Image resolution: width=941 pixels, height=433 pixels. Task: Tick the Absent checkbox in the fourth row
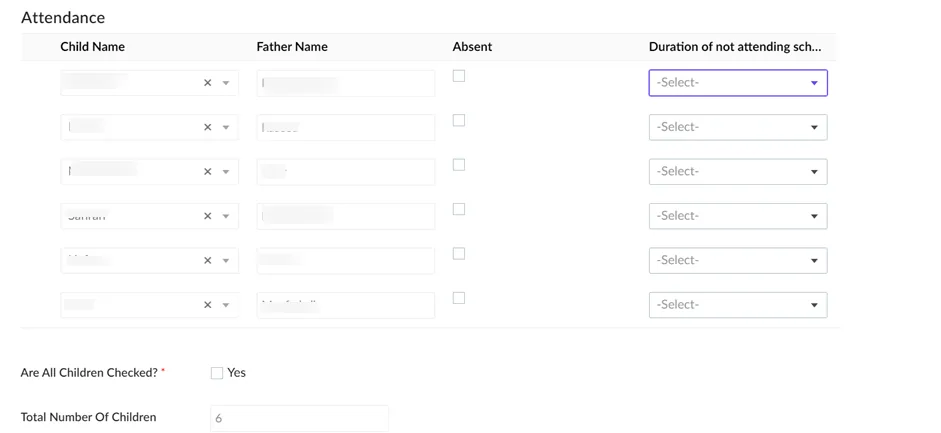(458, 209)
